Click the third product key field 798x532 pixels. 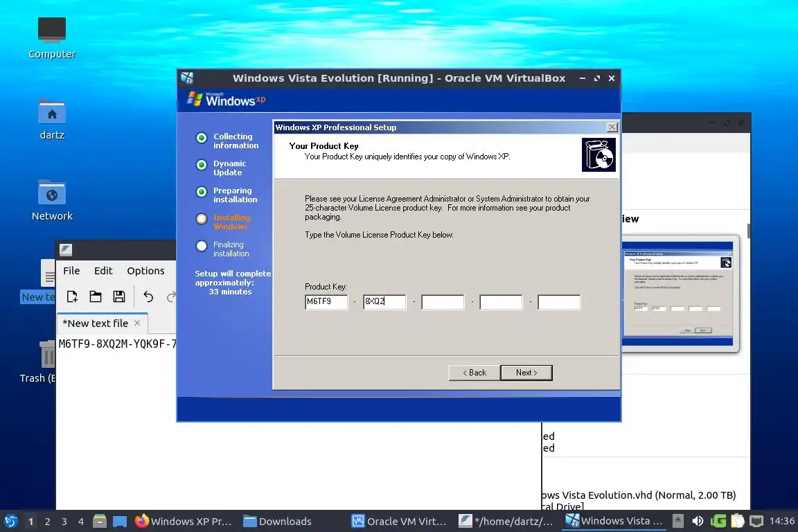pyautogui.click(x=443, y=301)
